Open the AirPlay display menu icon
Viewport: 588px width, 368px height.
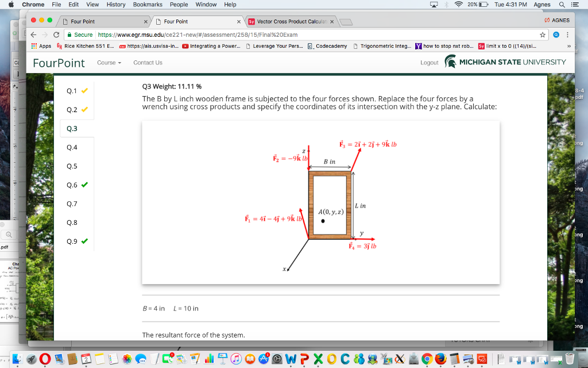pyautogui.click(x=434, y=5)
